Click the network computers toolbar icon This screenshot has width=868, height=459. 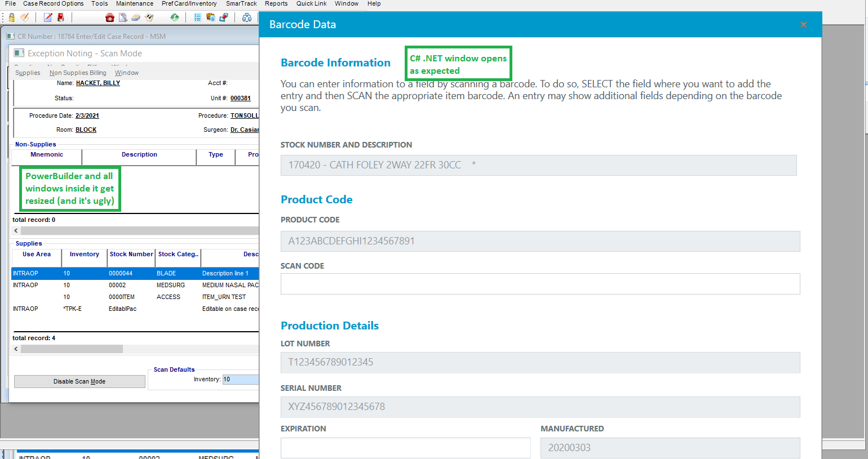pos(247,17)
